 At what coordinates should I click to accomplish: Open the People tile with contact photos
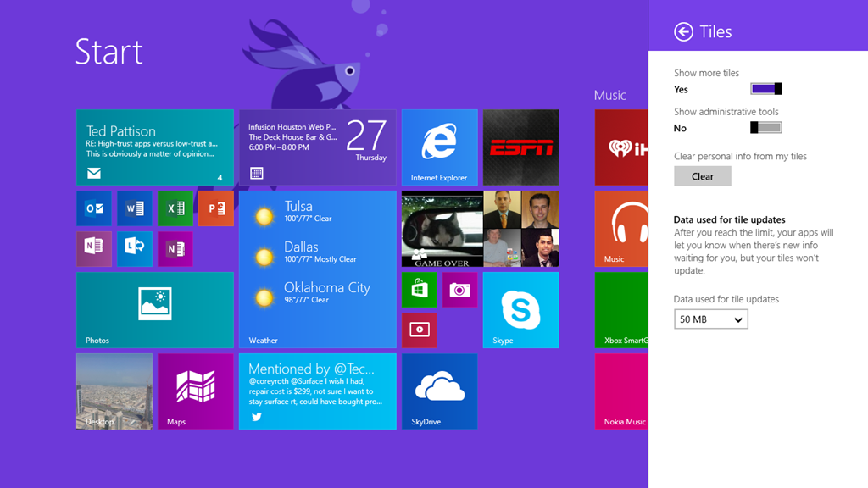pos(481,229)
